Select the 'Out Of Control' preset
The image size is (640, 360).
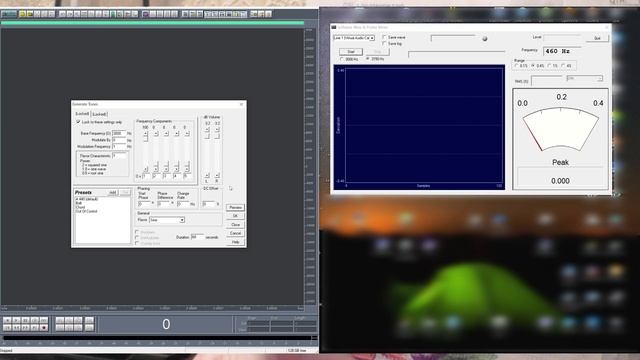86,211
